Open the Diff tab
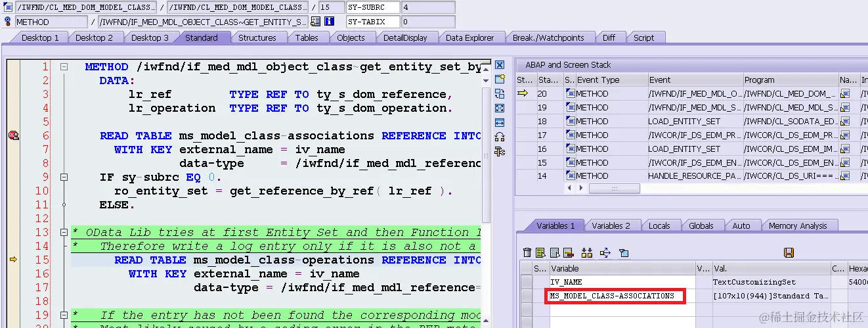Image resolution: width=868 pixels, height=328 pixels. click(x=609, y=37)
